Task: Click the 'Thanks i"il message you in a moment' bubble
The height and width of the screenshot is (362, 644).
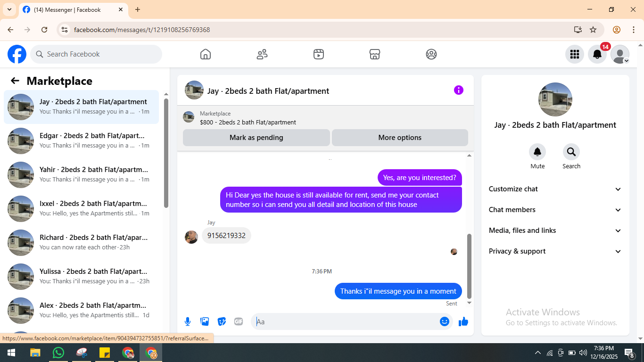Action: (398, 291)
